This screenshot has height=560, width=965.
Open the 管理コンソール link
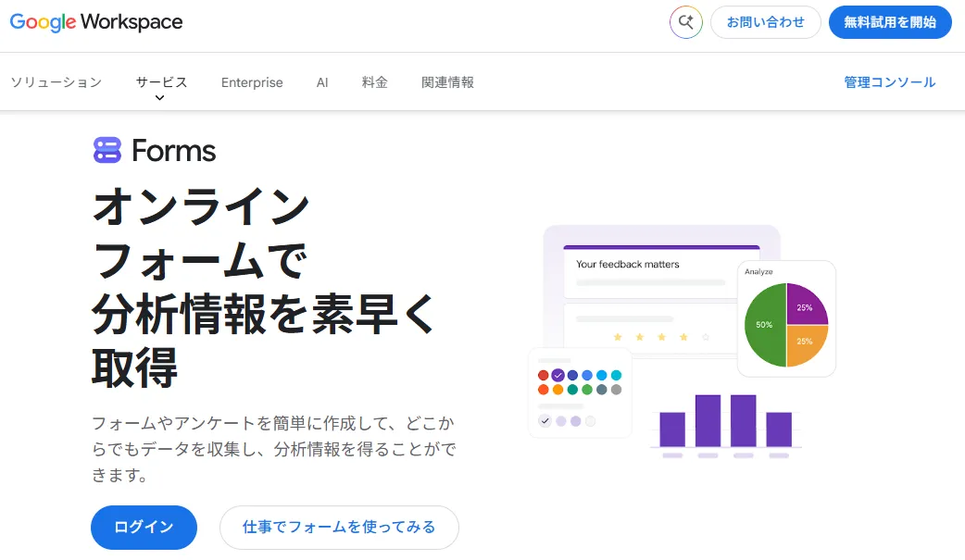point(889,82)
